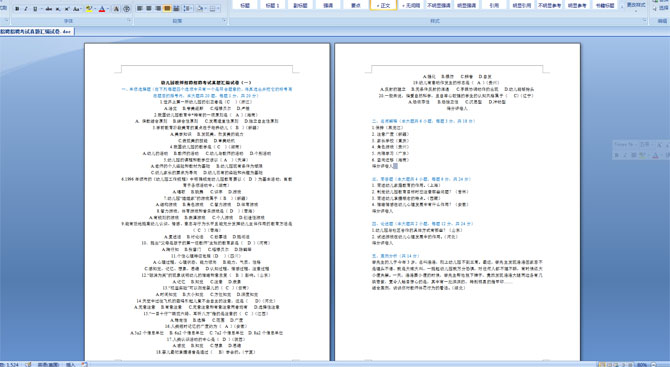
Task: Toggle the highlighted justify alignment button
Action: coord(167,8)
